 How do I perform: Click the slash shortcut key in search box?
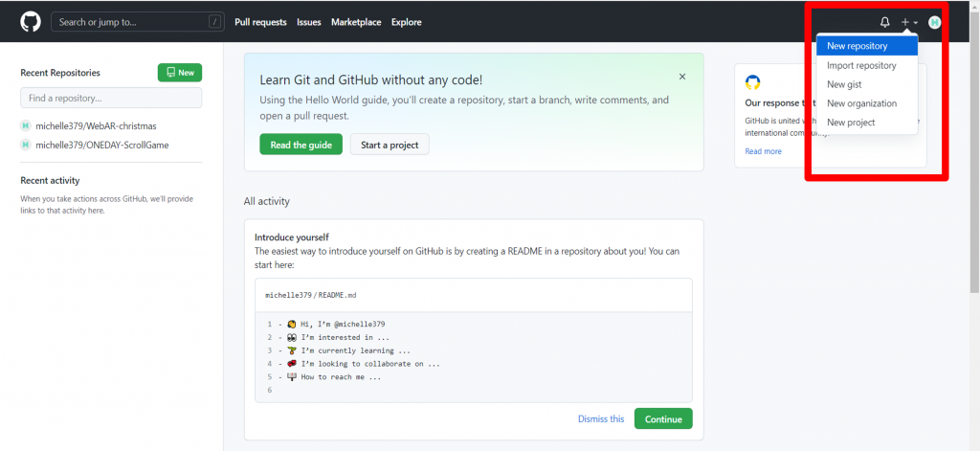point(215,22)
